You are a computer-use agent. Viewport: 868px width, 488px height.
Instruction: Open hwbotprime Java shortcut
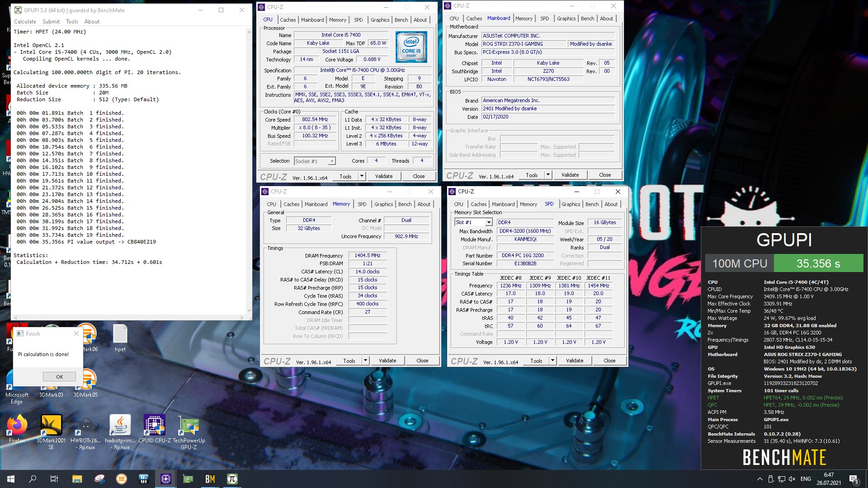click(x=120, y=432)
